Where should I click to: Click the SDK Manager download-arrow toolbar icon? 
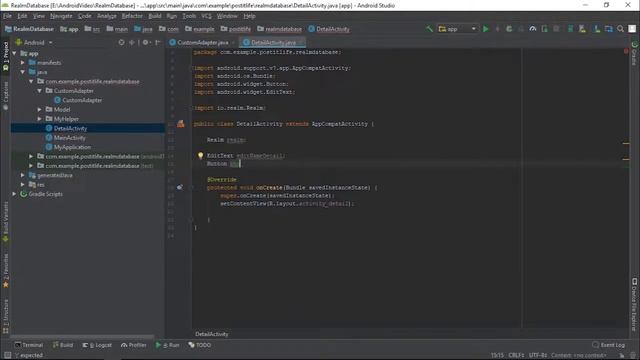597,29
